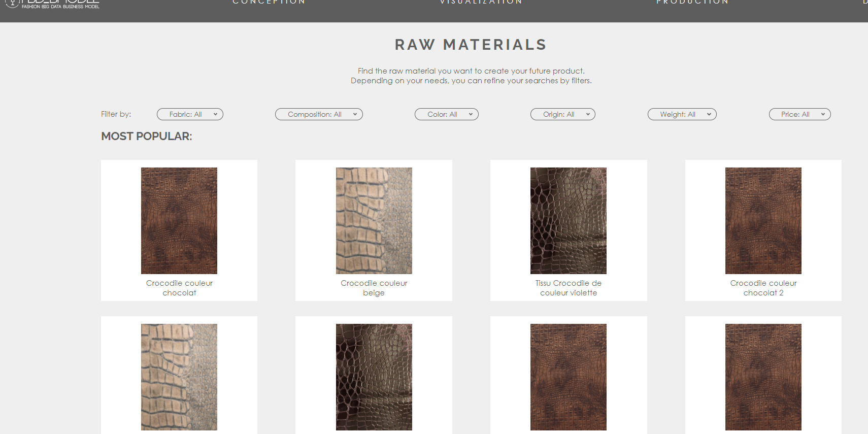Click the FBDBModel logo in header
Image resolution: width=868 pixels, height=434 pixels.
(x=53, y=4)
